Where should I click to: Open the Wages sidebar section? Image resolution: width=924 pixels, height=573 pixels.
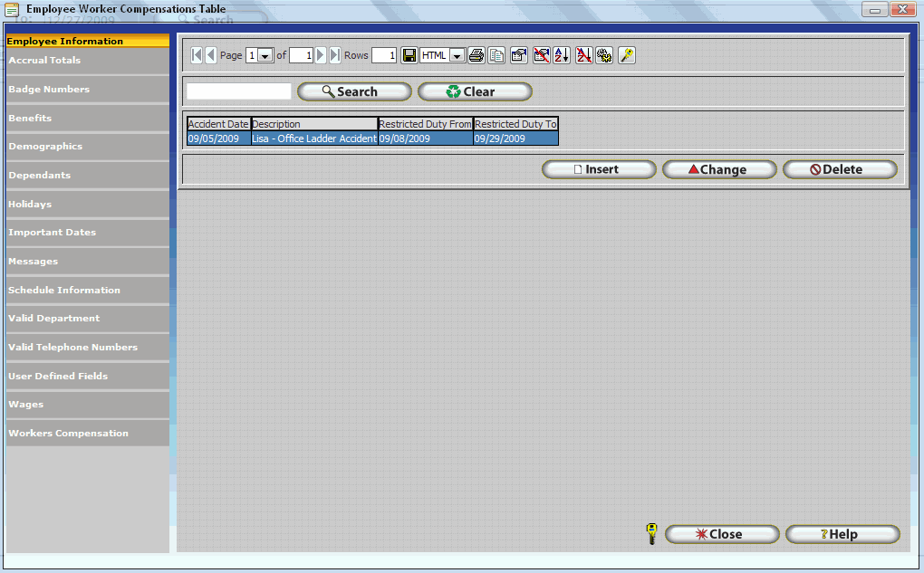coord(26,405)
